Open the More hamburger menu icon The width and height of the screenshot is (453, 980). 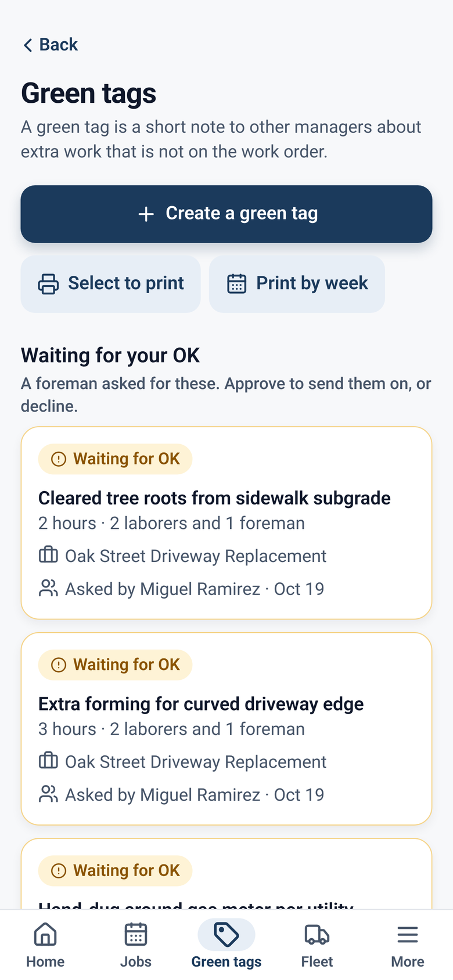click(x=408, y=935)
